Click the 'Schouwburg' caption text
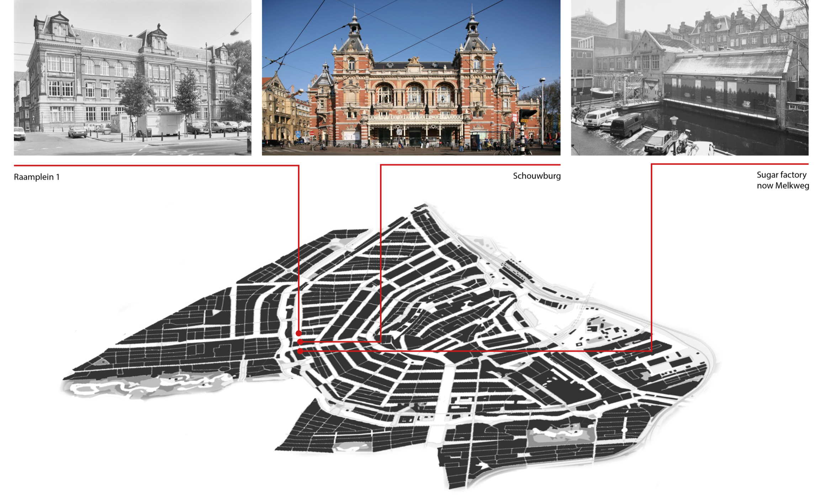This screenshot has width=821, height=504. [x=536, y=176]
